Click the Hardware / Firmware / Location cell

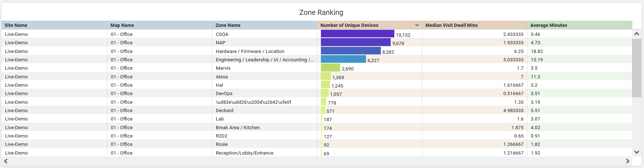pos(250,51)
